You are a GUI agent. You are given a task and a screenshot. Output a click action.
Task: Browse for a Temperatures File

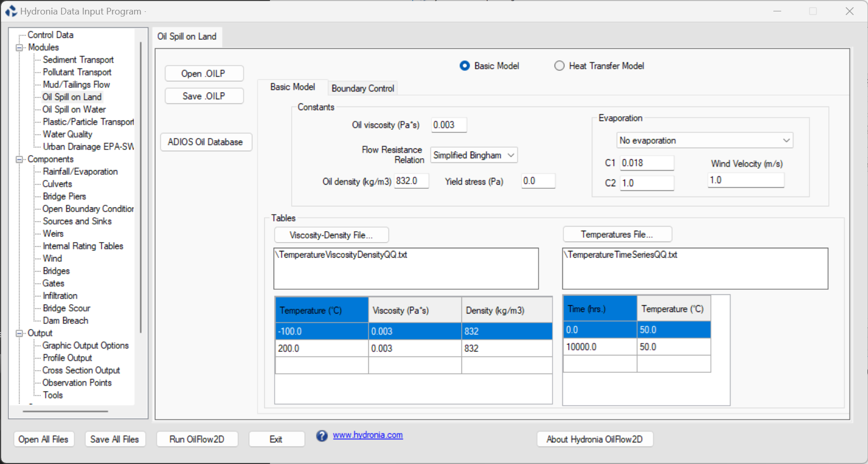click(617, 234)
